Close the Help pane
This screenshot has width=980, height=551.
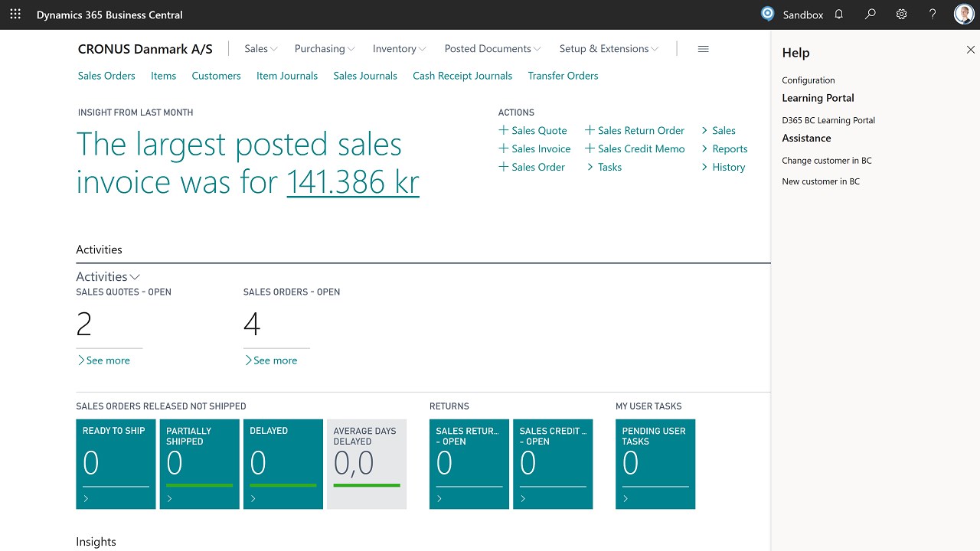970,50
